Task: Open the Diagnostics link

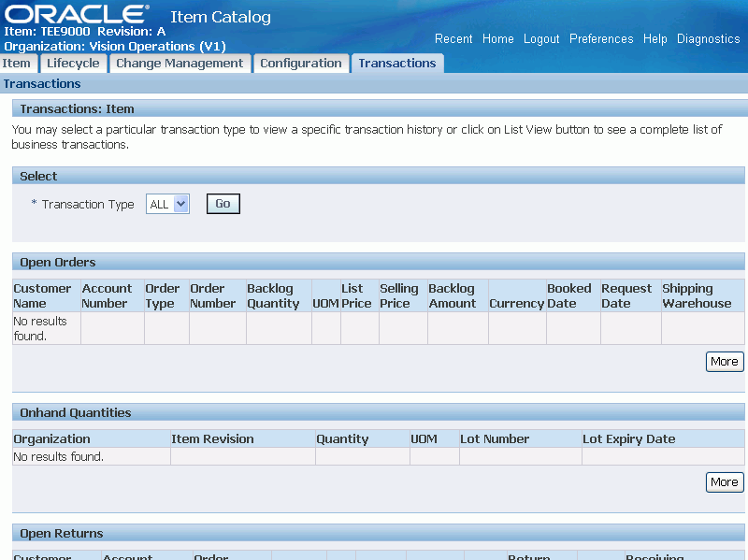Action: click(x=709, y=39)
